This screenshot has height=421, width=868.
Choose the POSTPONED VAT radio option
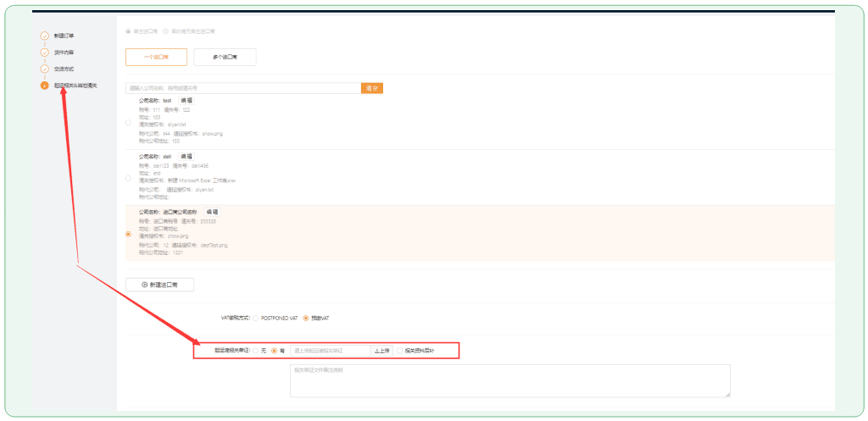pyautogui.click(x=256, y=318)
